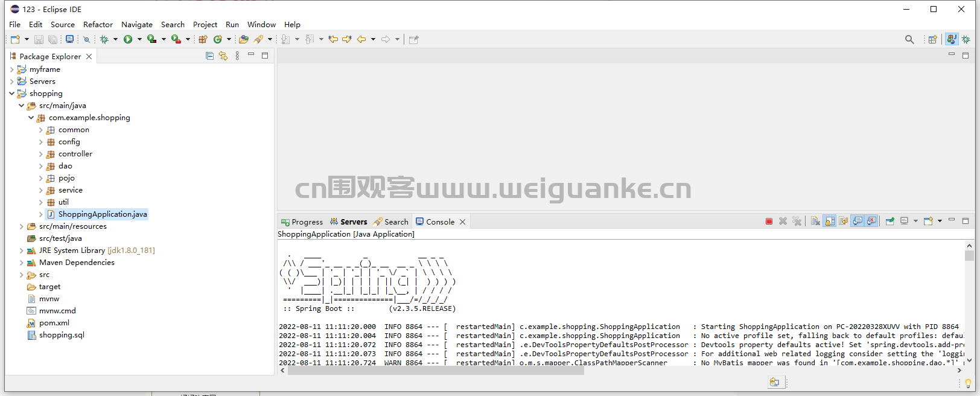Collapse All in Package Explorer
The width and height of the screenshot is (980, 396).
[209, 56]
